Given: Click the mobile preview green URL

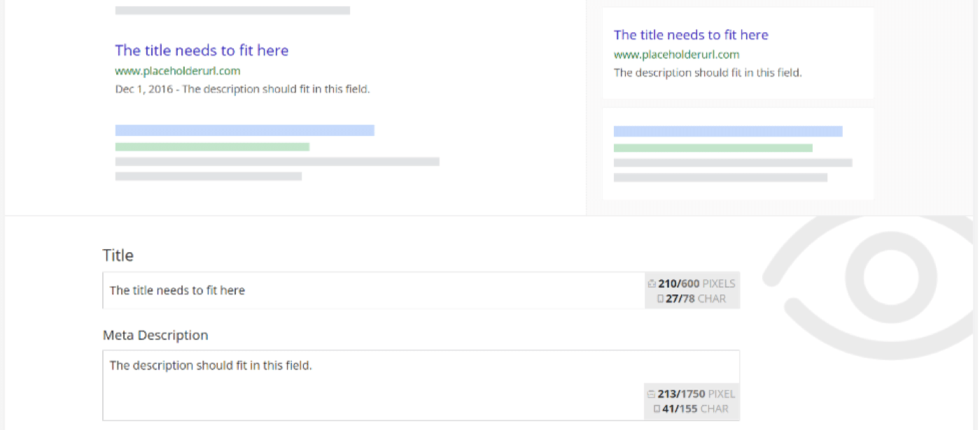Looking at the screenshot, I should click(676, 55).
